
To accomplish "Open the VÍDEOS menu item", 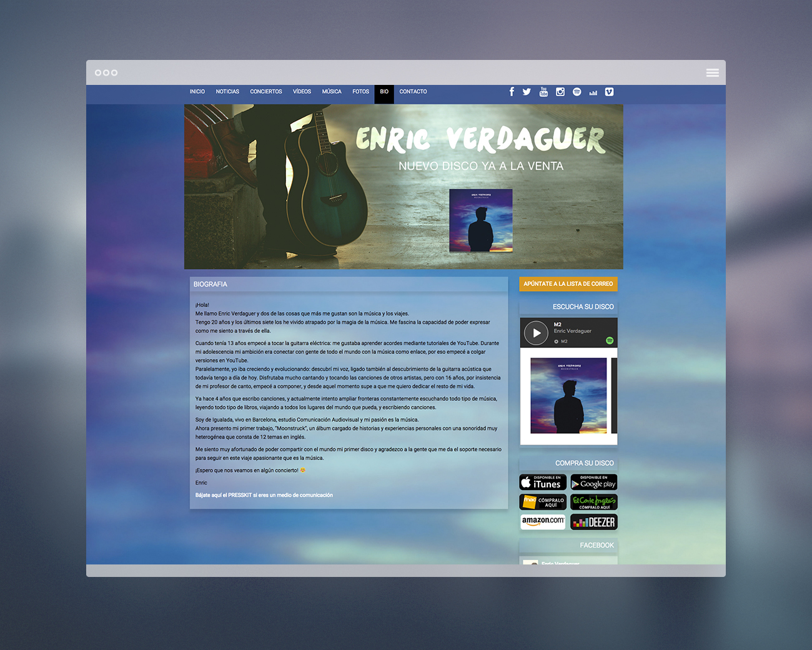I will coord(302,92).
